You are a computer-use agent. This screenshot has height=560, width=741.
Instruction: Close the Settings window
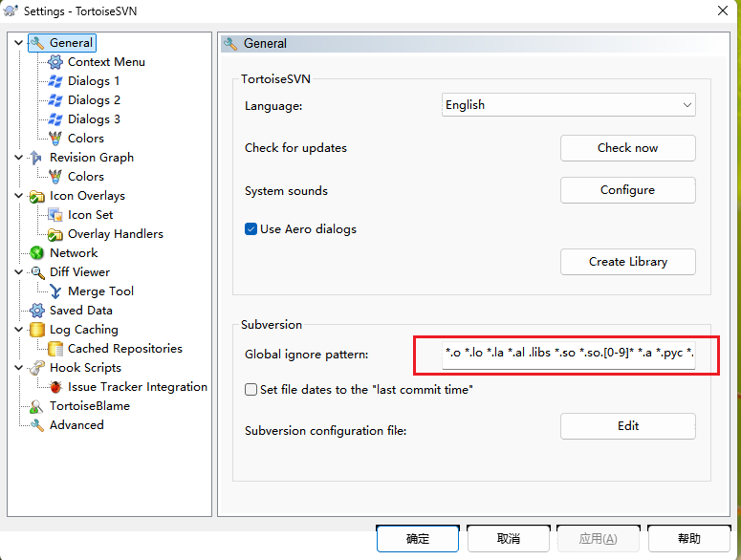click(x=723, y=11)
